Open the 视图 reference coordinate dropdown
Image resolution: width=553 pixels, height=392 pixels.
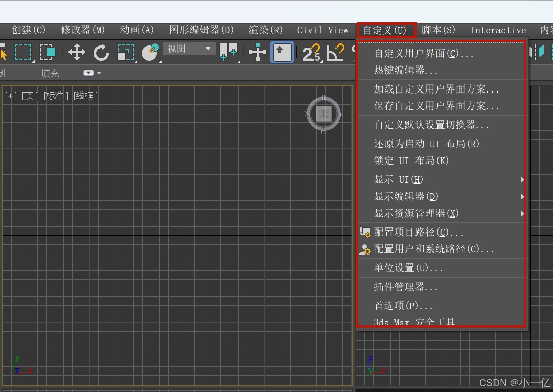pyautogui.click(x=189, y=49)
